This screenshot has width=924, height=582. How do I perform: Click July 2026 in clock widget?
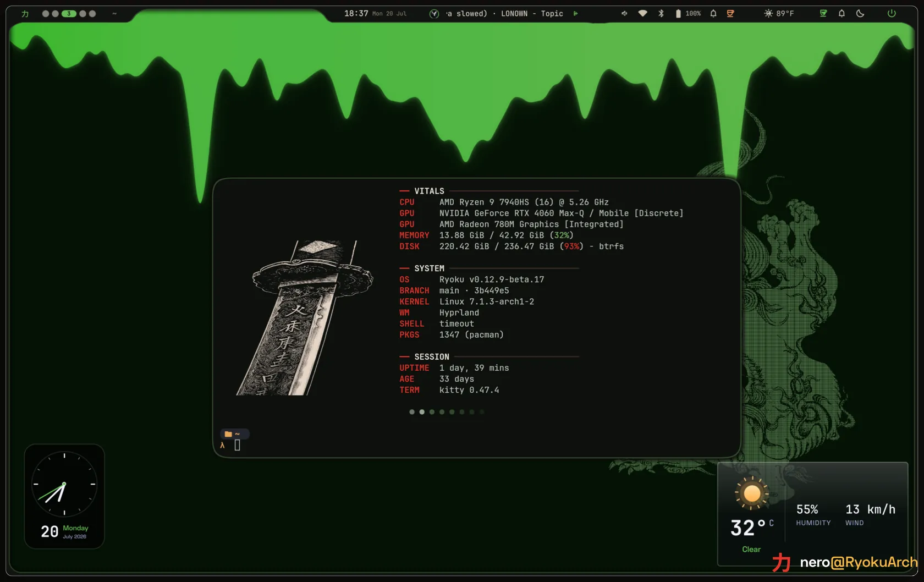74,536
